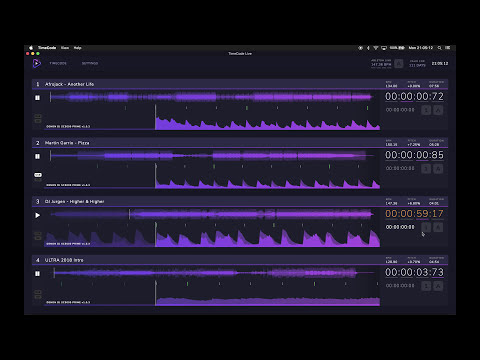Viewport: 480px width, 360px height.
Task: Click the device label under deck 4 waveform
Action: (x=68, y=302)
